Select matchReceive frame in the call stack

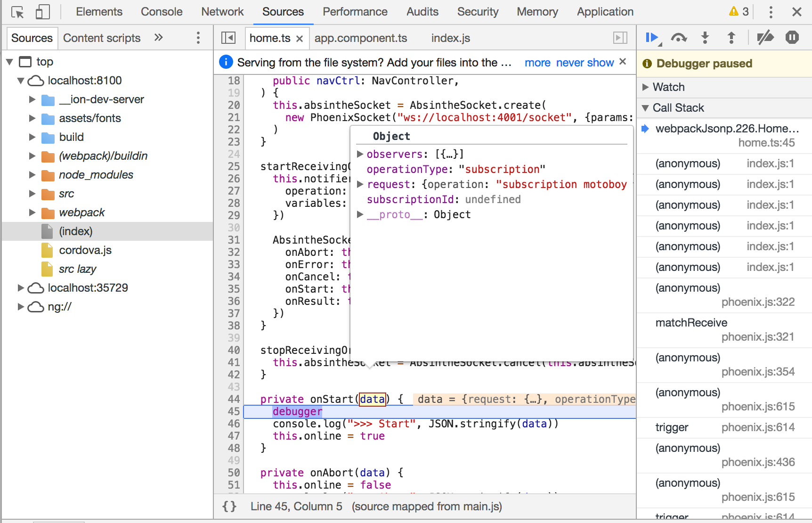(690, 322)
